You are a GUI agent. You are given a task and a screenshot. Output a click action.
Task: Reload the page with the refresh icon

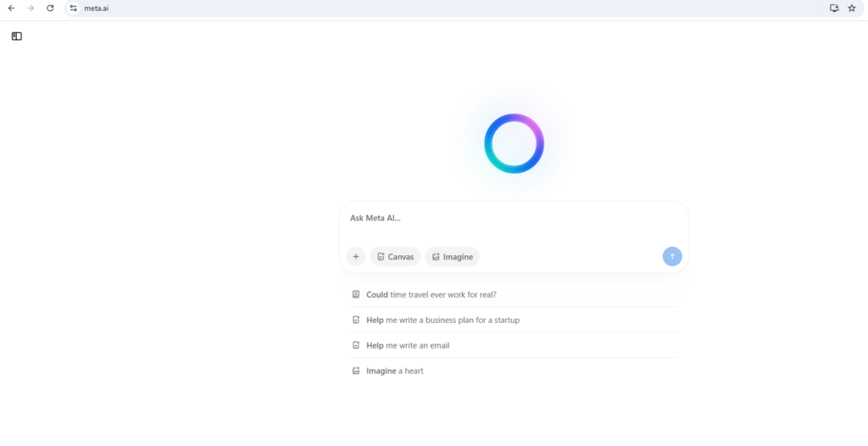coord(50,8)
